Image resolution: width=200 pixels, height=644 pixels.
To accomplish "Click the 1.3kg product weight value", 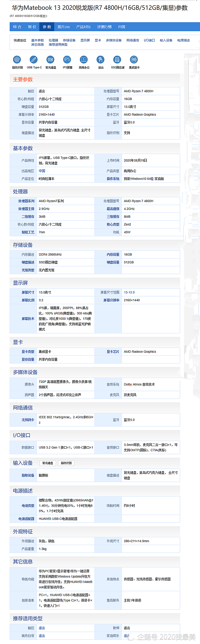I will tap(43, 549).
